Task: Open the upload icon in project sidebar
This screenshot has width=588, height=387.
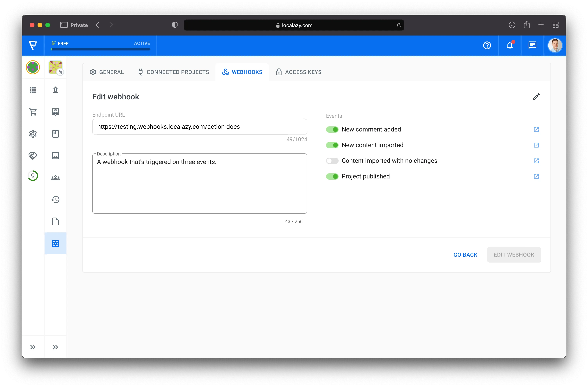Action: coord(55,90)
